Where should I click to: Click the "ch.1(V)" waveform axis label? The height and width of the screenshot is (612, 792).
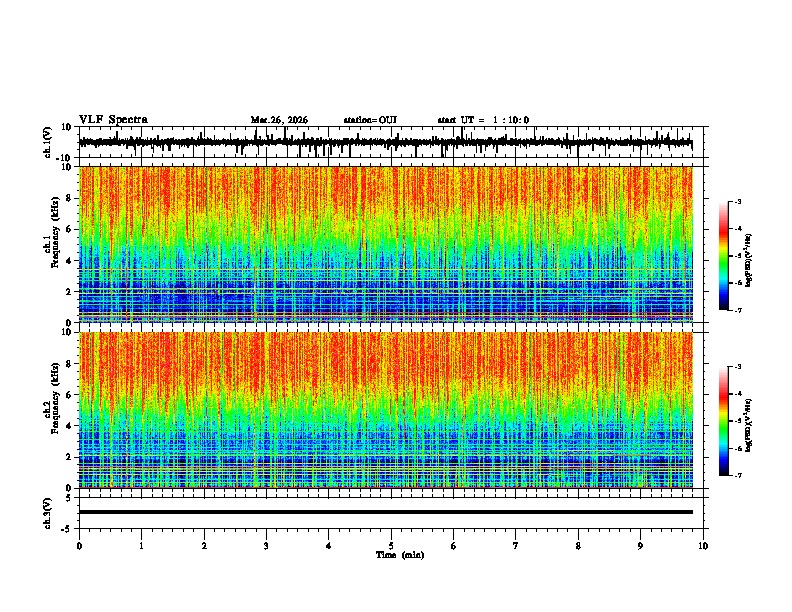pos(48,142)
